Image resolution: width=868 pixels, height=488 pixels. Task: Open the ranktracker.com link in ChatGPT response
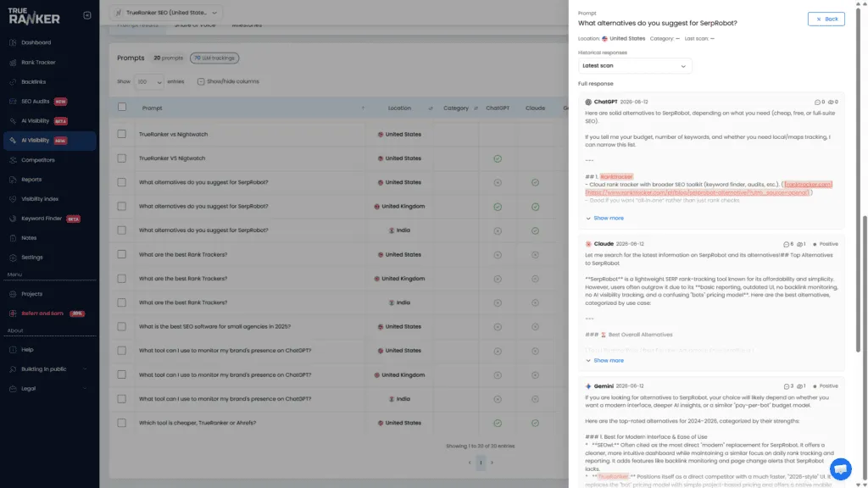(808, 184)
